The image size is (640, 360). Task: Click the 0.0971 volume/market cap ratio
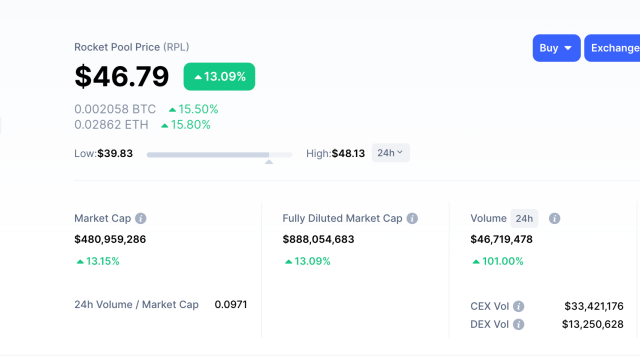tap(231, 304)
